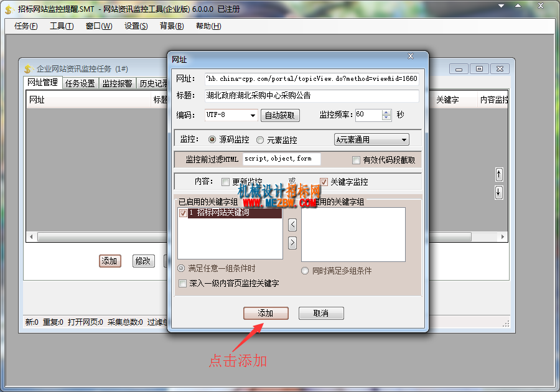Click the 监控频率 value field

[368, 114]
